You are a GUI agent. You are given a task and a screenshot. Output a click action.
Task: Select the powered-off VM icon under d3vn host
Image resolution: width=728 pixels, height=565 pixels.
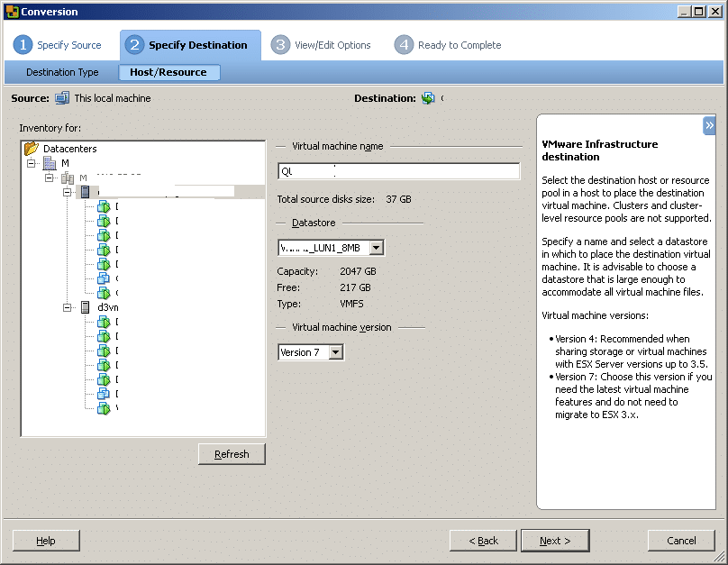(104, 394)
